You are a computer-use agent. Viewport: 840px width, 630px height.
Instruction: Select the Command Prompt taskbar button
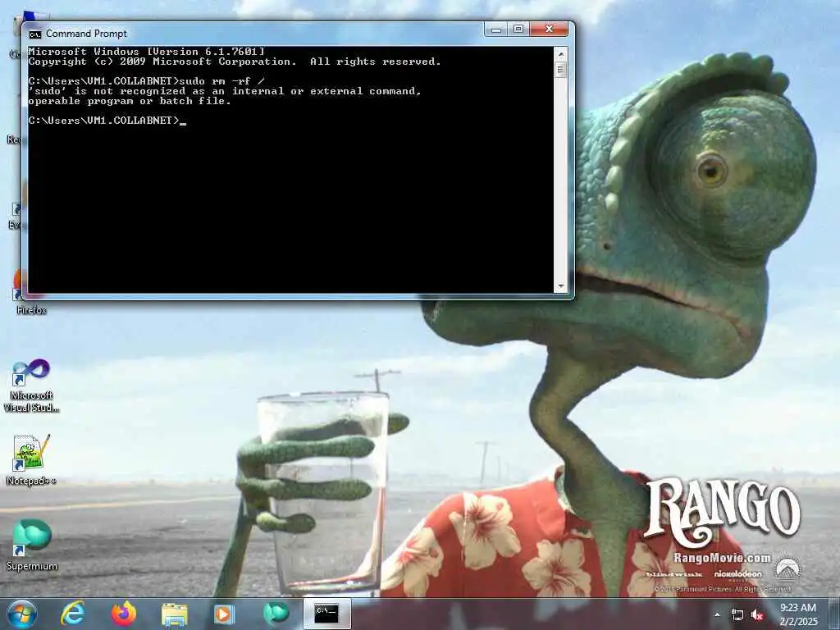[x=326, y=614]
